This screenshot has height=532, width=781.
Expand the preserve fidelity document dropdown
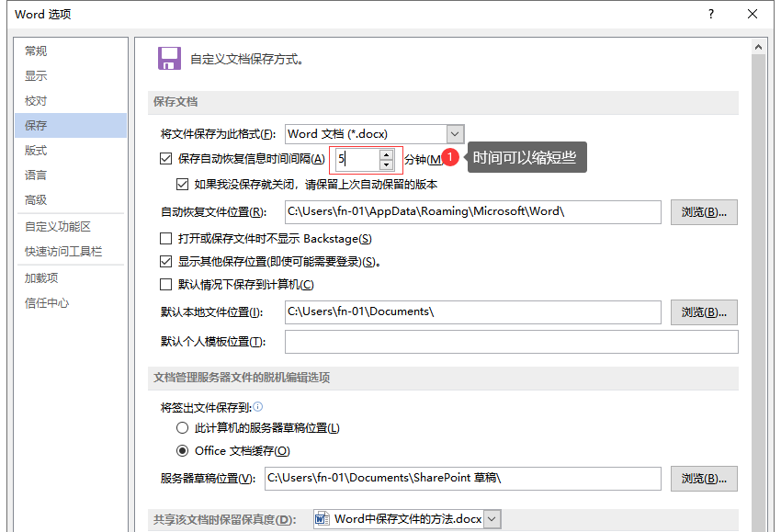point(492,519)
